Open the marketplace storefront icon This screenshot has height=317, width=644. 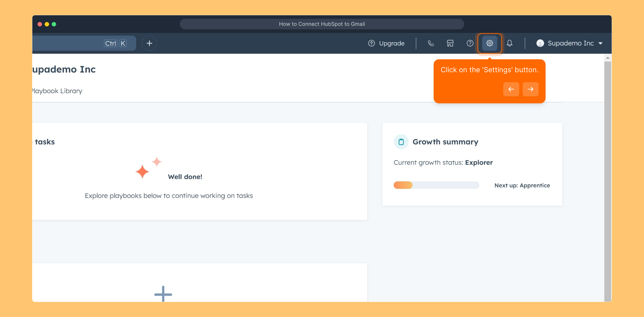coord(450,43)
